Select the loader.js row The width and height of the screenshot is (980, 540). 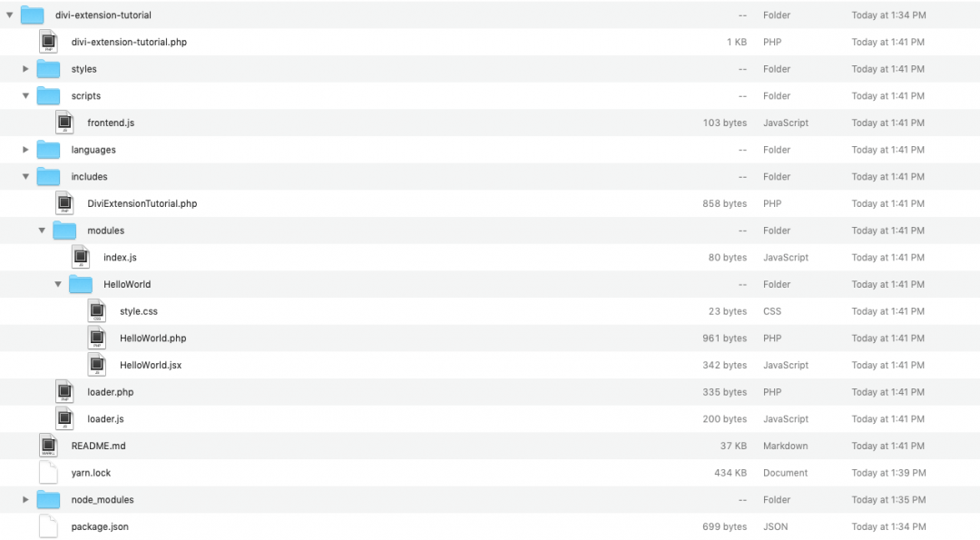[x=490, y=418]
